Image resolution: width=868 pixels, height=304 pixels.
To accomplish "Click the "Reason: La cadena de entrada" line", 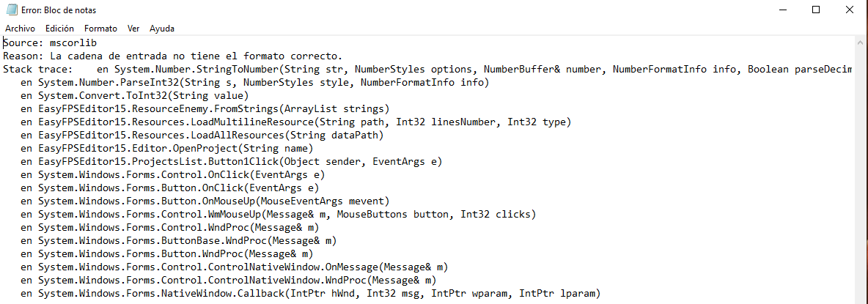I will click(172, 56).
